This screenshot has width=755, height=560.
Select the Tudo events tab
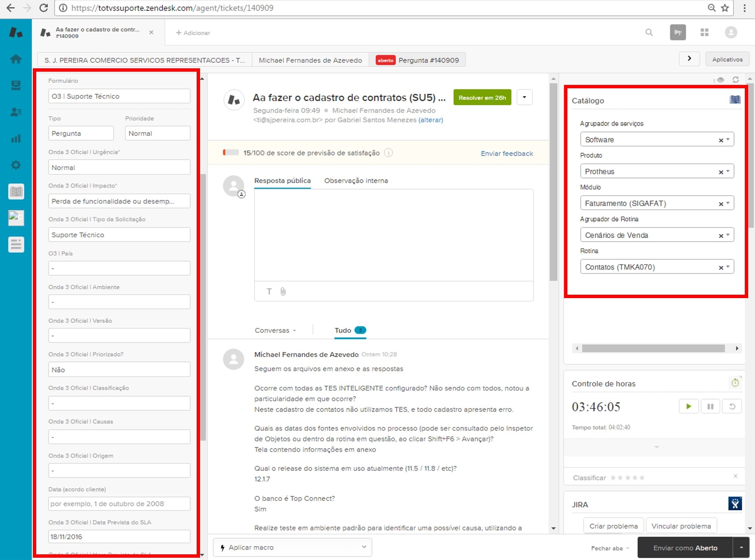tap(343, 330)
